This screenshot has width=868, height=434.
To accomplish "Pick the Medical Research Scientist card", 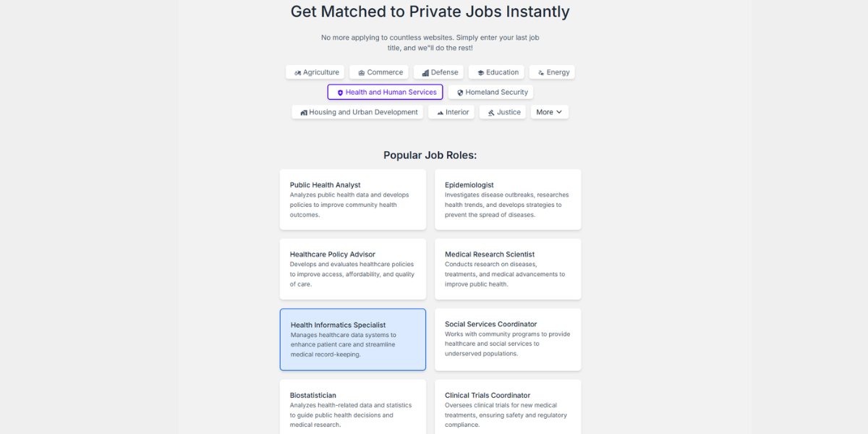I will click(508, 269).
